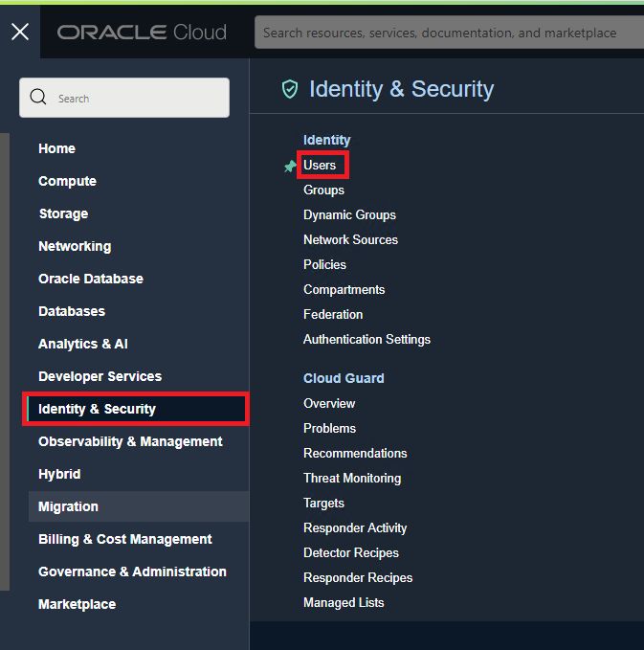Click the Identity & Security panel heading
Screen dimensions: 644x650
pos(402,89)
